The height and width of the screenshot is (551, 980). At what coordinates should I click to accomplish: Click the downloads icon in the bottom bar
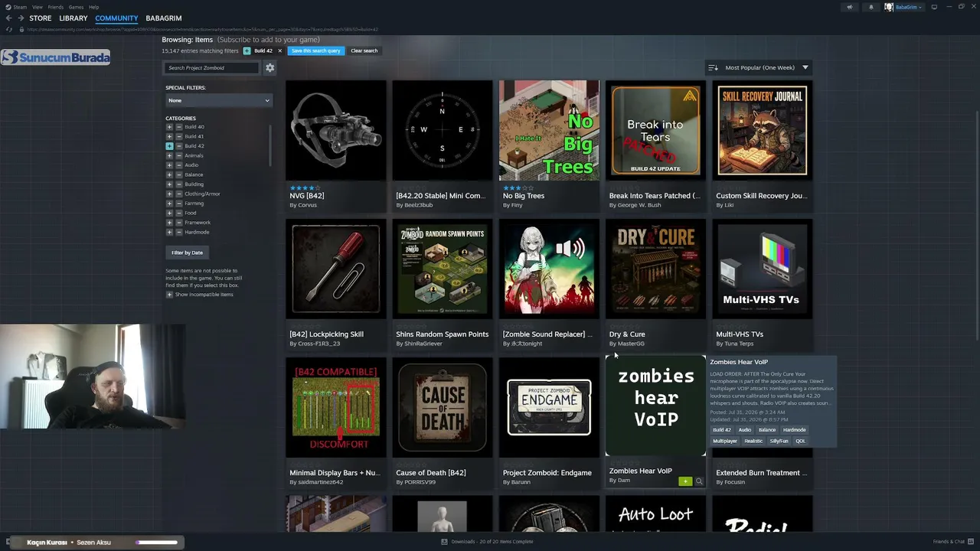click(444, 542)
